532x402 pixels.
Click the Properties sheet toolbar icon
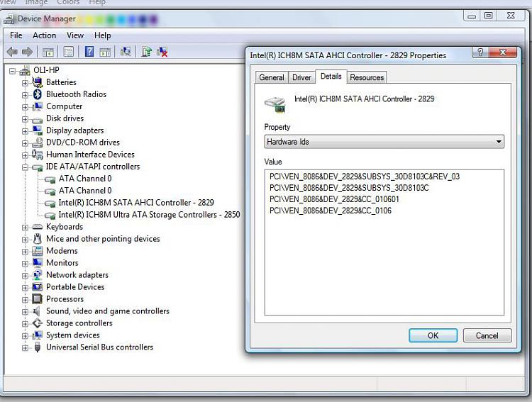[x=69, y=52]
